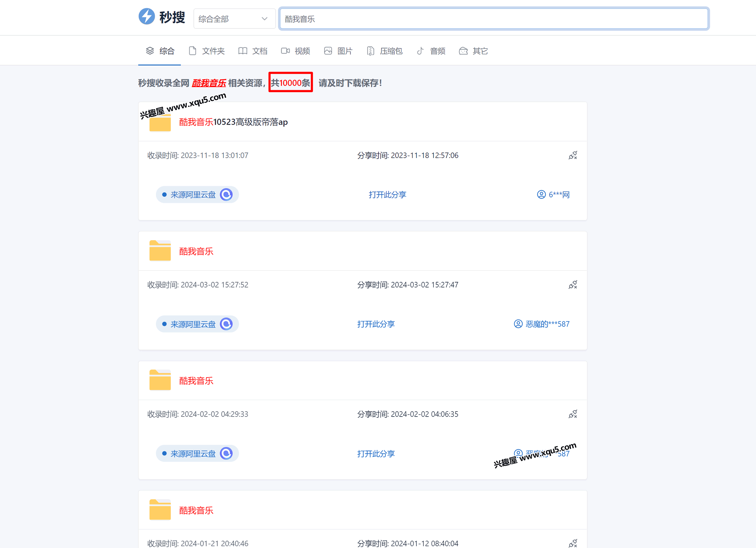Click the red 酷我音乐 keyword in the summary line
This screenshot has height=548, width=756.
click(209, 83)
